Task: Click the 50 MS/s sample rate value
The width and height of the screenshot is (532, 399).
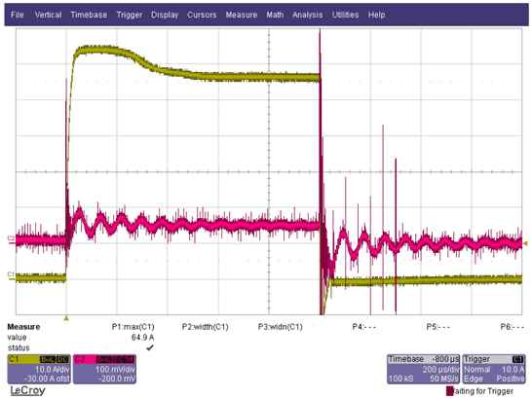Action: (444, 379)
